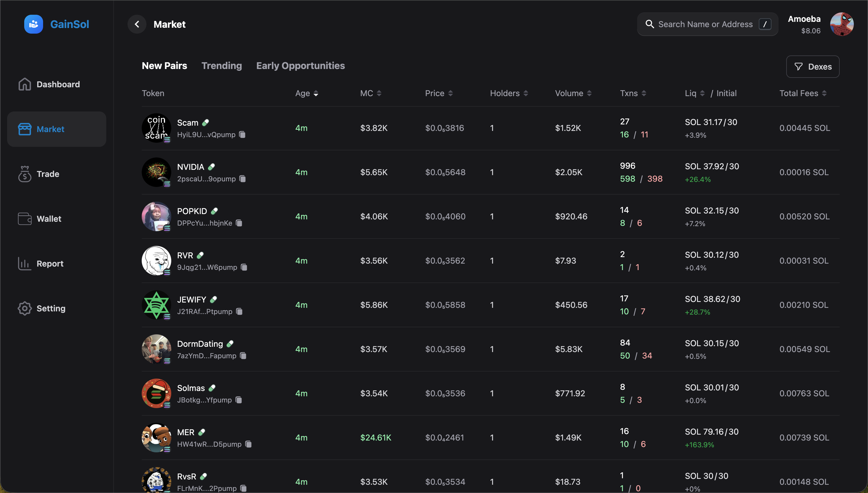868x493 pixels.
Task: Open the Report panel from sidebar
Action: coord(50,263)
